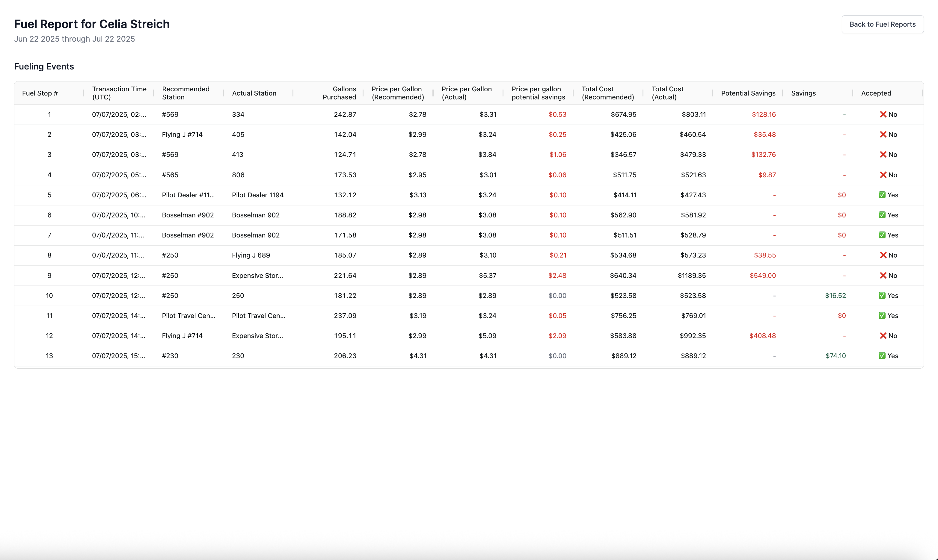Click the green check icon in row 13
Viewport: 938px width, 560px height.
[882, 355]
